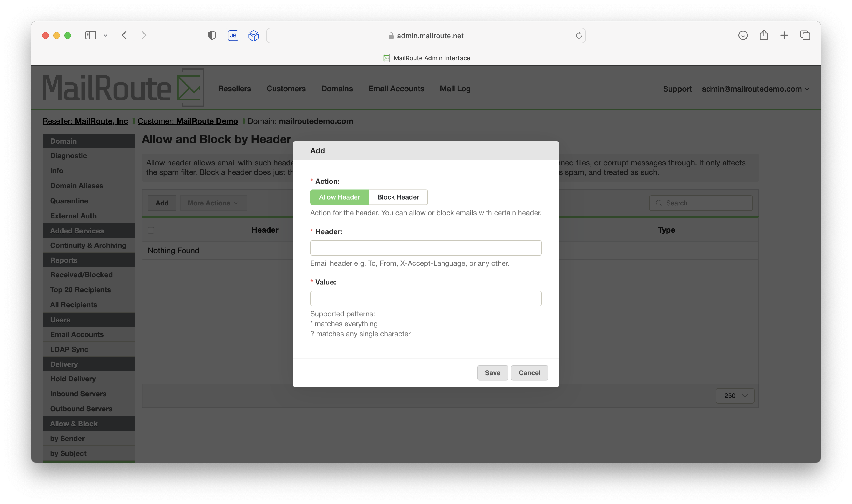This screenshot has width=852, height=504.
Task: Expand the admin@mailroutedemo.com account dropdown
Action: [x=755, y=89]
